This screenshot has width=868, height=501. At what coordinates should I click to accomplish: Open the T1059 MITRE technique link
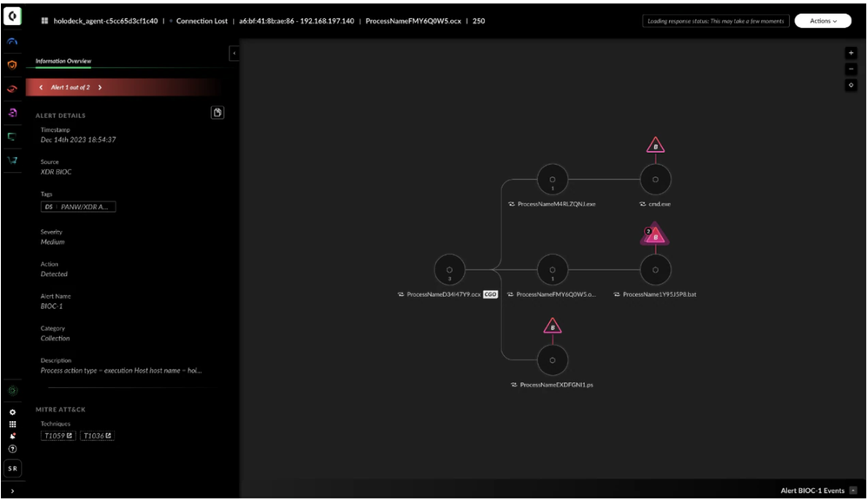point(58,436)
